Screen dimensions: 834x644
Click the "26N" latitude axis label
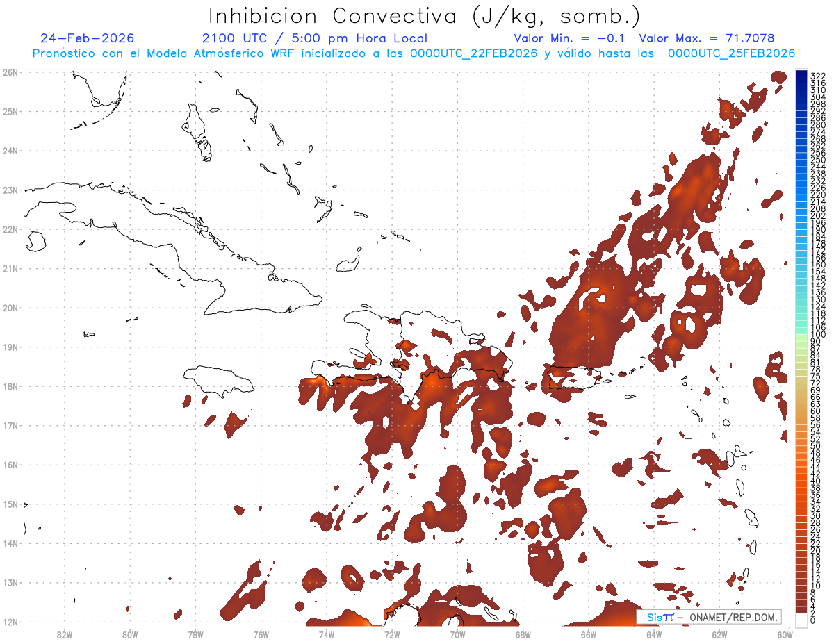tap(10, 72)
